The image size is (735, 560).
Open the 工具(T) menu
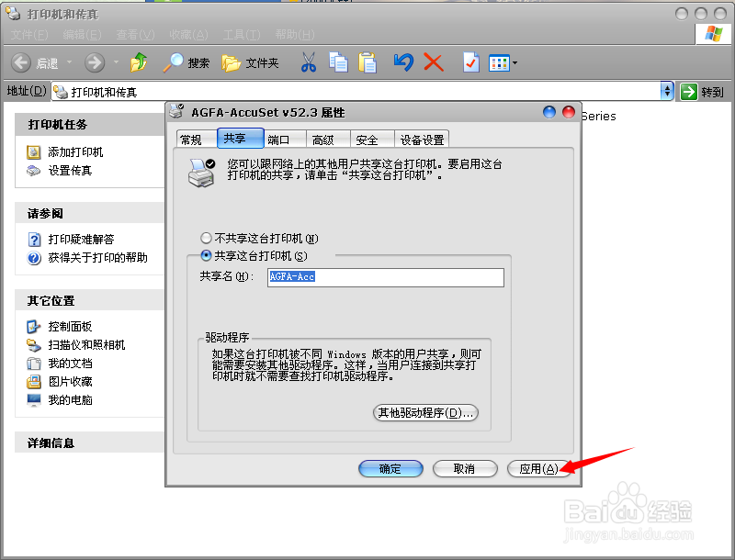coord(242,35)
